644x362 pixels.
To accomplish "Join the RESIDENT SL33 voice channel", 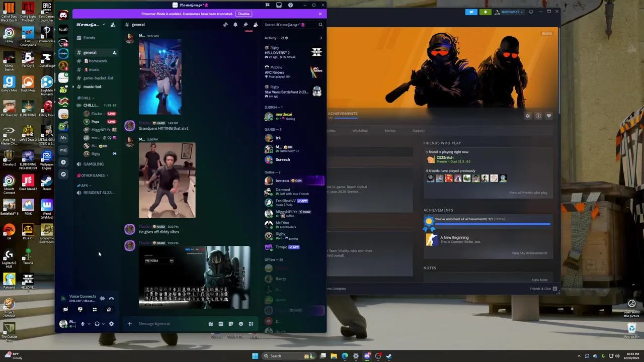I will [96, 193].
